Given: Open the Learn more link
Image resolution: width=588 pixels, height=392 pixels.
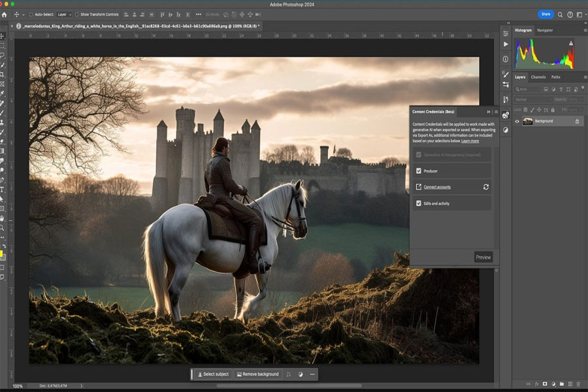Looking at the screenshot, I should [x=470, y=141].
